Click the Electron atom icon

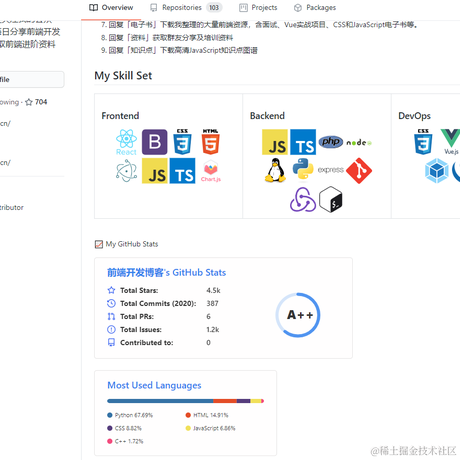tap(126, 171)
